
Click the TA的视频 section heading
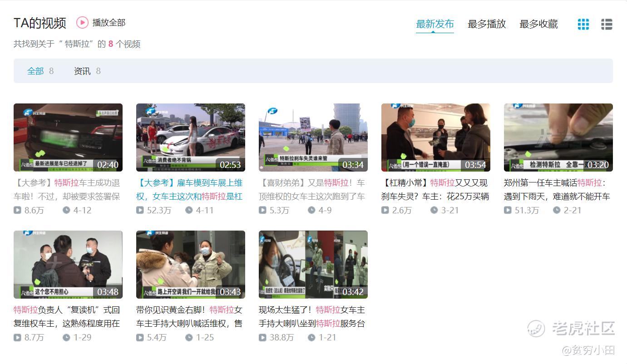click(40, 23)
